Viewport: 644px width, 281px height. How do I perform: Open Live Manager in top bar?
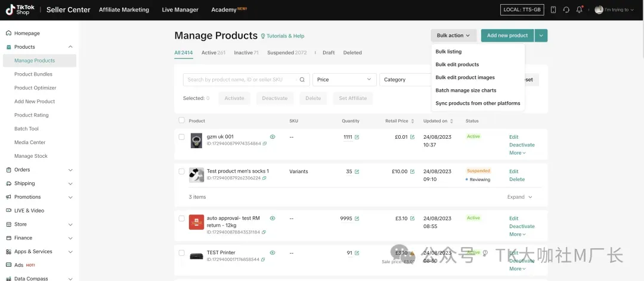point(180,10)
